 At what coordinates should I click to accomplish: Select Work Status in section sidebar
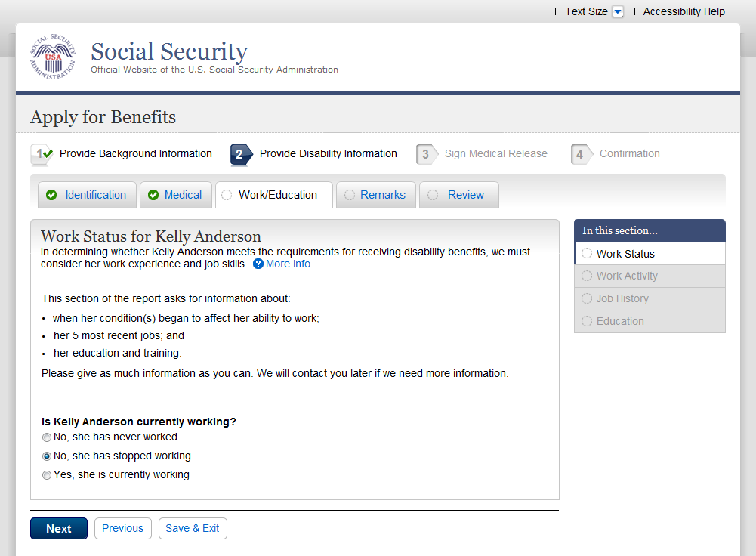625,254
